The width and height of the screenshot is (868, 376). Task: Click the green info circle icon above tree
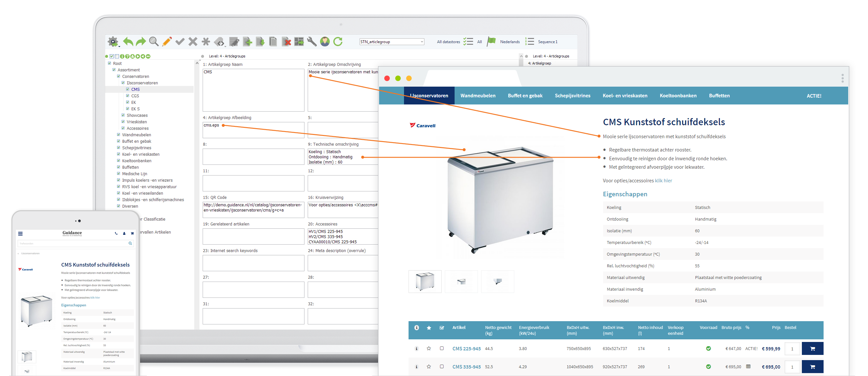(122, 56)
